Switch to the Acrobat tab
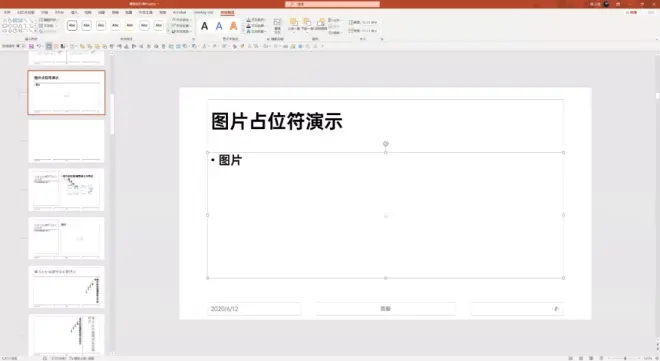 click(180, 13)
